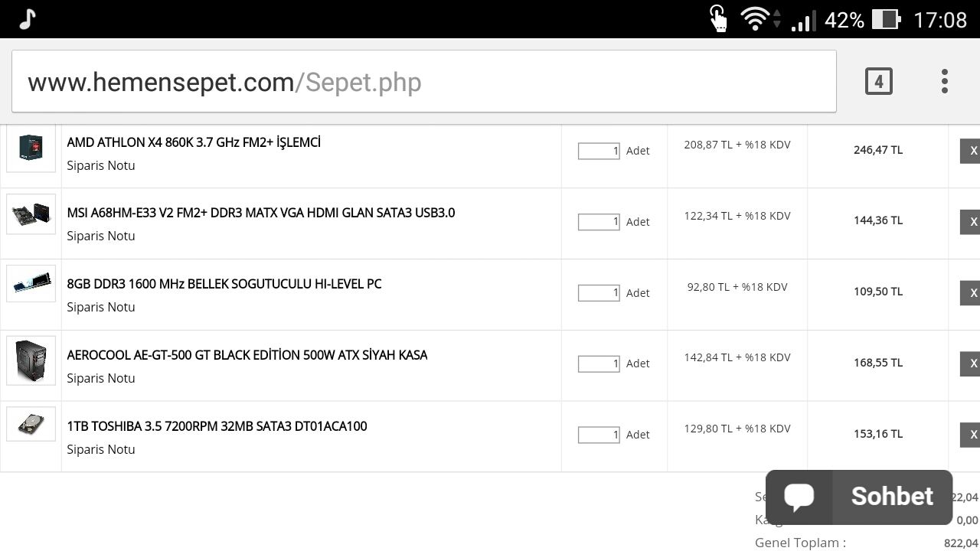Viewport: 980px width, 551px height.
Task: Add Siparis Notu for AMD Athlon processor
Action: pos(101,165)
